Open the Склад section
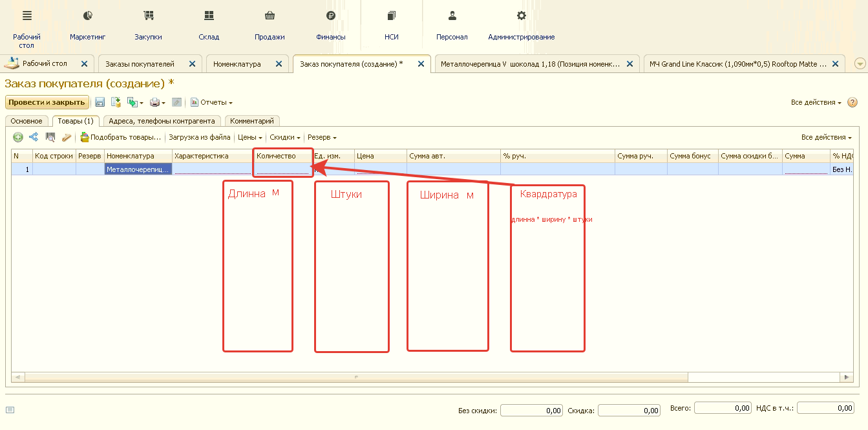This screenshot has height=430, width=868. 209,25
